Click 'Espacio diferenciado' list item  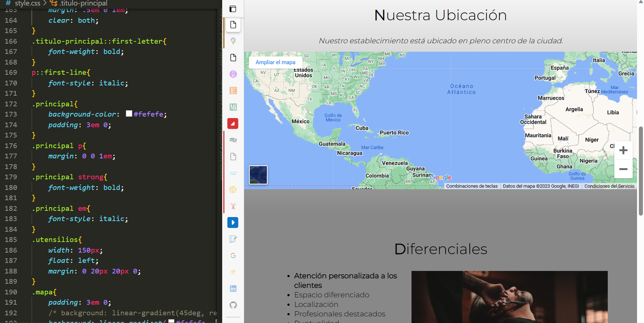(332, 295)
